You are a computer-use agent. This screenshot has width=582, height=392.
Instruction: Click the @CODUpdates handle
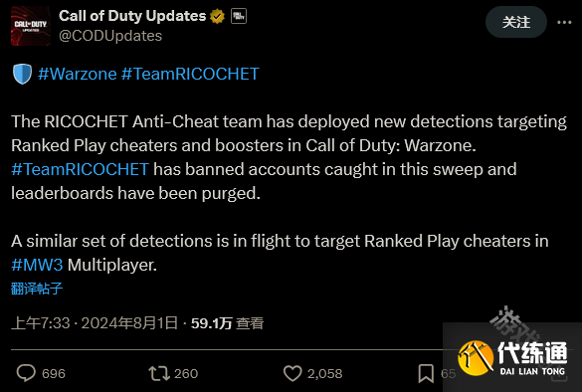point(110,36)
